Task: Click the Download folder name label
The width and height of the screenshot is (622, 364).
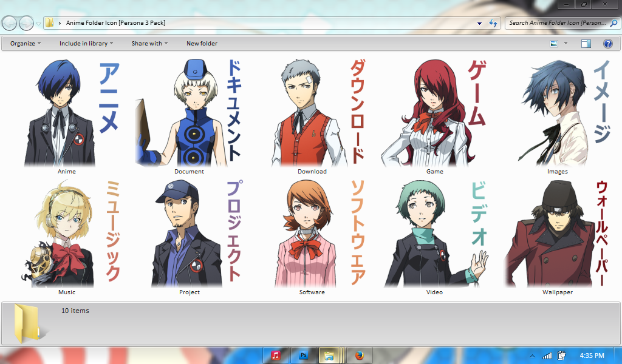Action: tap(312, 172)
